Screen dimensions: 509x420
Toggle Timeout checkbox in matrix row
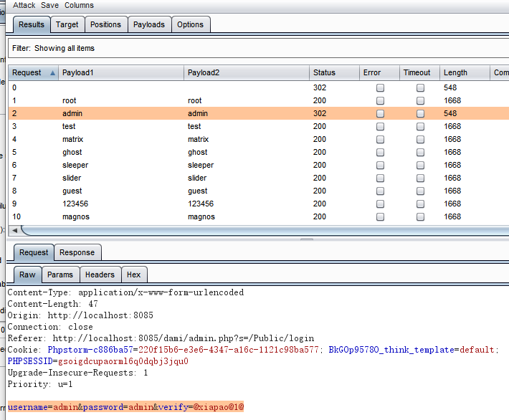(420, 140)
